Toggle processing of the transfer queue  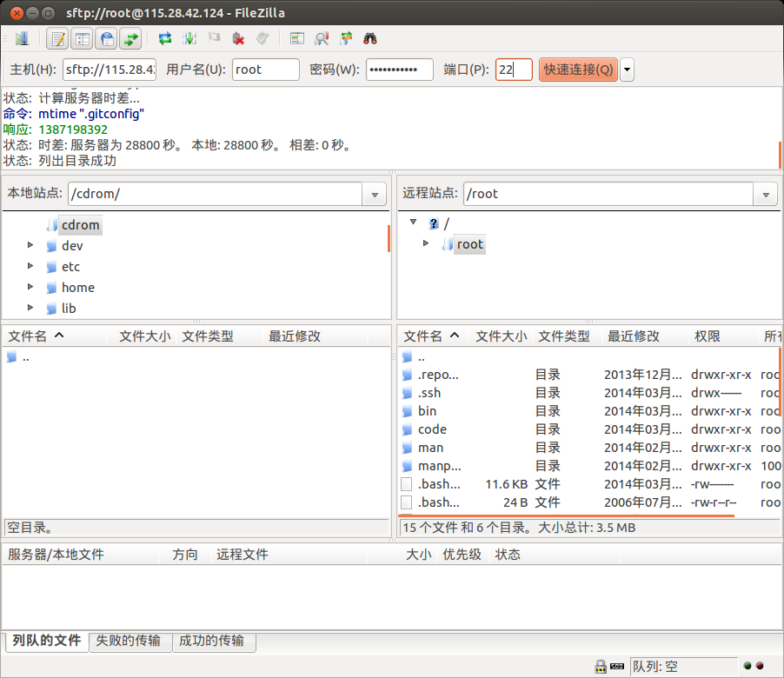pyautogui.click(x=189, y=38)
